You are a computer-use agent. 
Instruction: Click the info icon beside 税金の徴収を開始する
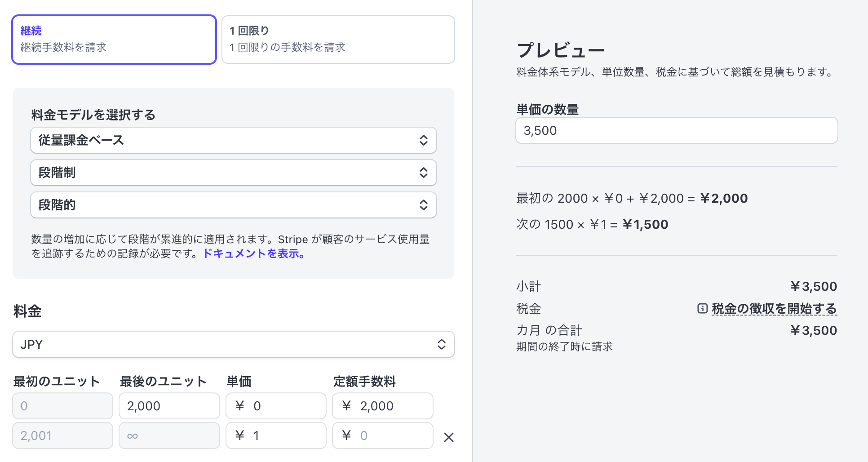click(x=702, y=309)
